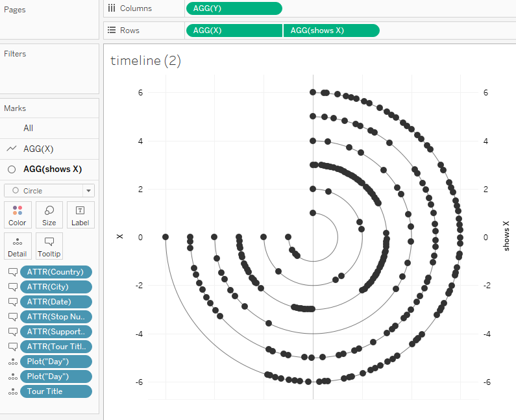Click the AGG(X) pill in Rows
Screen dimensions: 516x420
(234, 31)
